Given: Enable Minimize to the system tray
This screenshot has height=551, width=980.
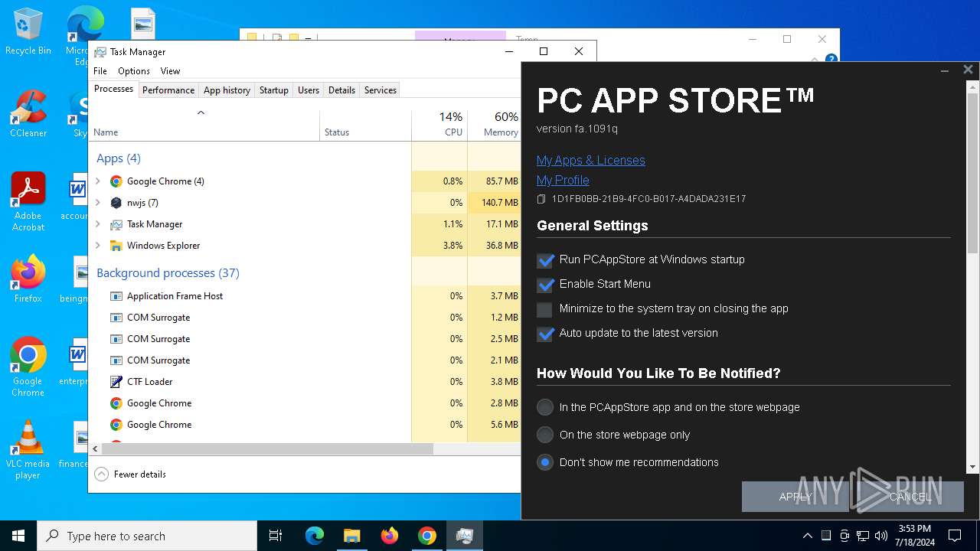Looking at the screenshot, I should click(544, 309).
